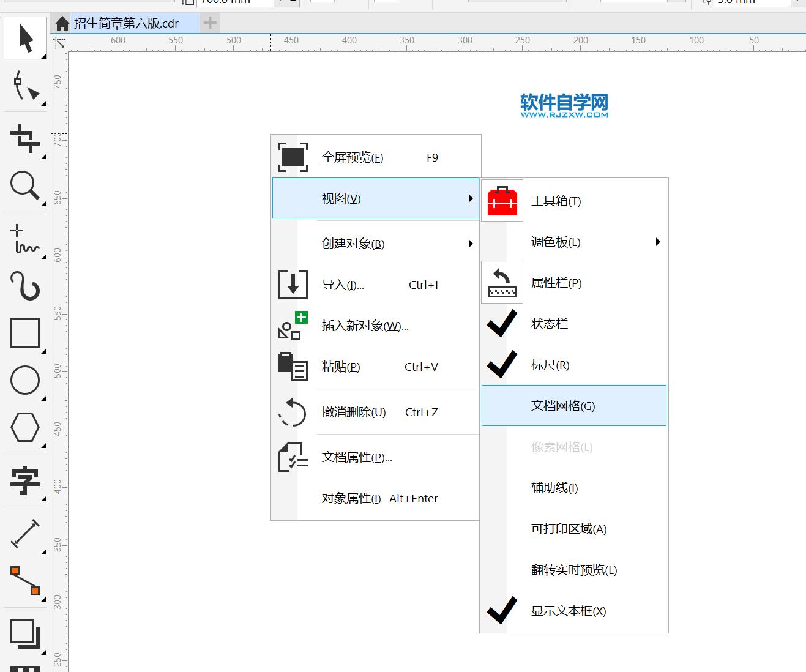This screenshot has width=806, height=672.
Task: Open the Text tool flyout corner arrow
Action: click(x=43, y=499)
